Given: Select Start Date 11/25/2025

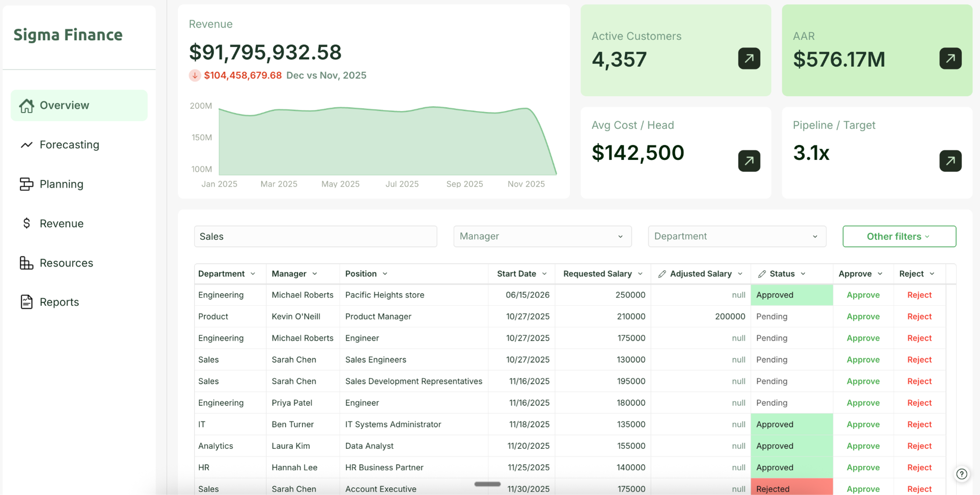Looking at the screenshot, I should tap(529, 467).
